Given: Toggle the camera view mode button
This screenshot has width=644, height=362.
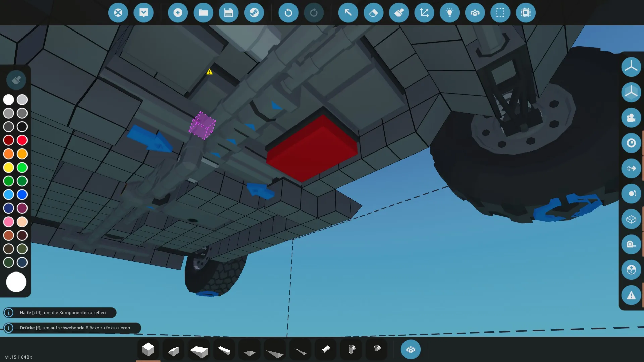Looking at the screenshot, I should [x=631, y=118].
